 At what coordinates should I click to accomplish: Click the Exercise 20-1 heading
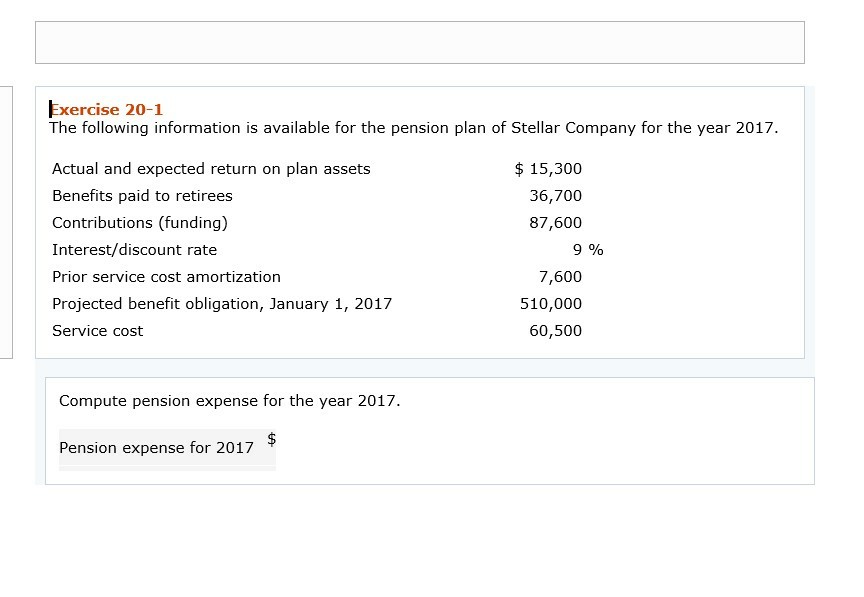click(x=106, y=109)
